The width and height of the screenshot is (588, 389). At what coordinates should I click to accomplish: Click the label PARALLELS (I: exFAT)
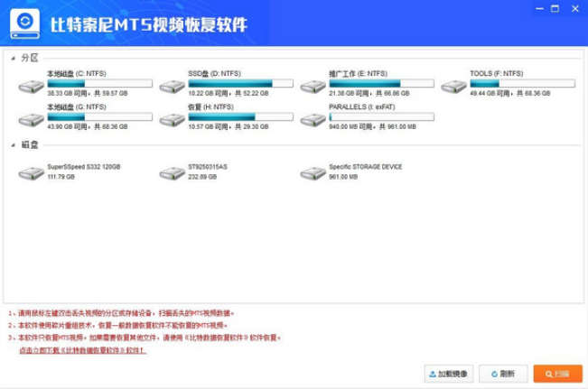(362, 107)
